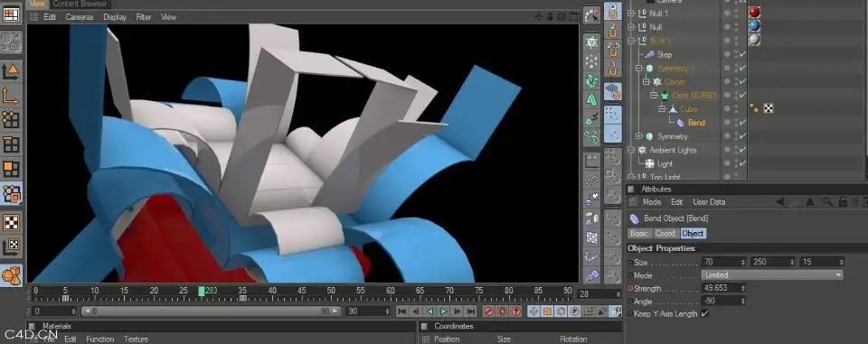Click Play Forwards green arrow
This screenshot has height=344, width=868.
(x=443, y=311)
